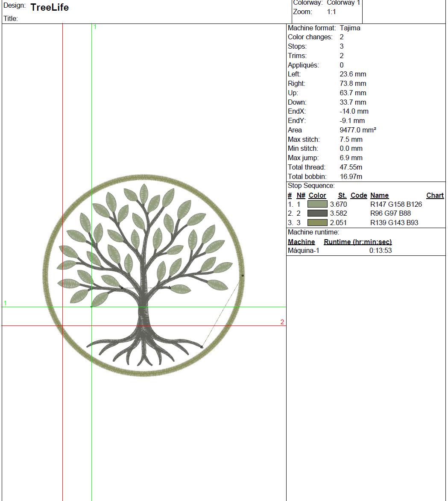Click the Machine column header
The width and height of the screenshot is (448, 501).
(302, 242)
